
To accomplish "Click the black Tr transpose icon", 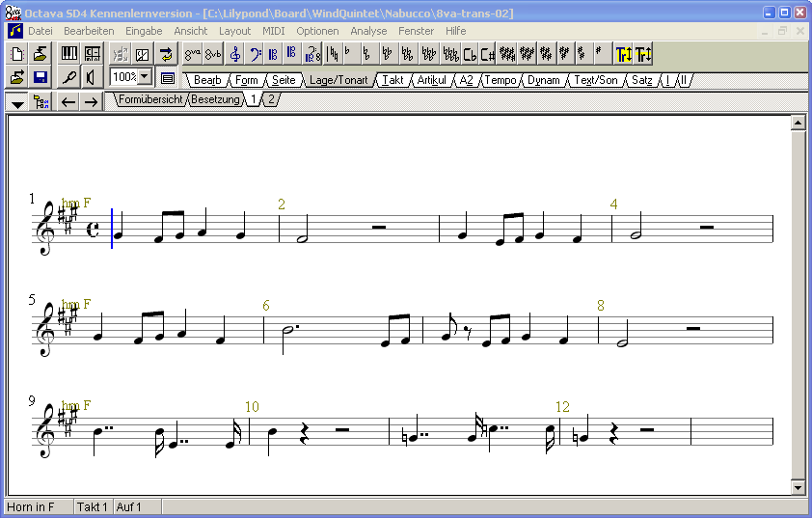I will [x=643, y=54].
